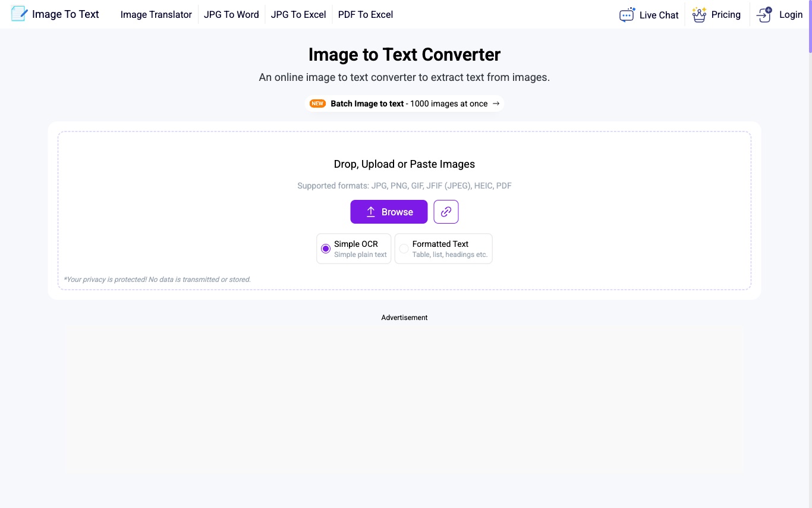This screenshot has height=508, width=812.
Task: Click the orange NEW badge
Action: tap(317, 104)
